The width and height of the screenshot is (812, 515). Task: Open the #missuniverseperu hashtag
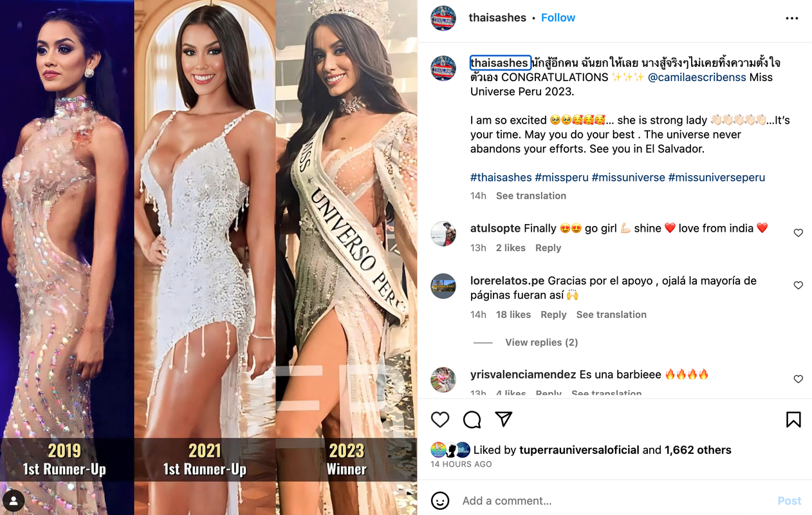click(717, 178)
